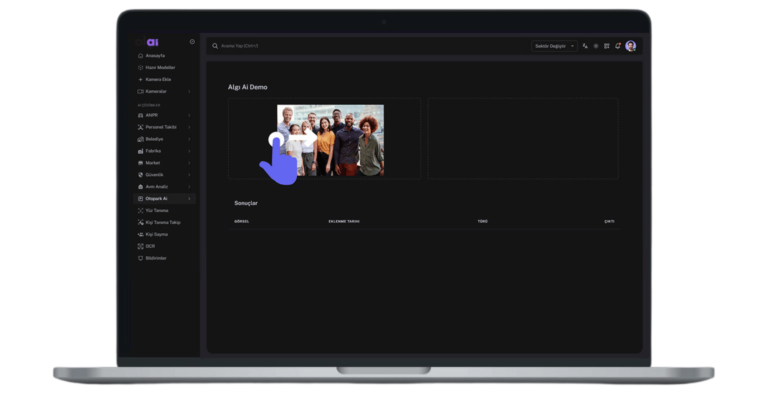768x393 pixels.
Task: Toggle the theme mode icon in top bar
Action: (596, 46)
